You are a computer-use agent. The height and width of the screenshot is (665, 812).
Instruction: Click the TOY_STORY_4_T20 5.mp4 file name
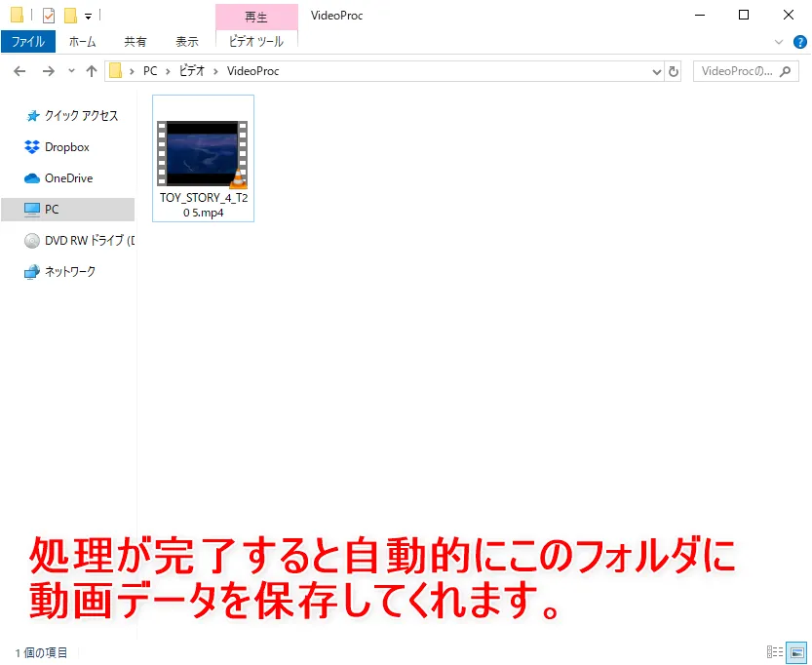coord(204,205)
